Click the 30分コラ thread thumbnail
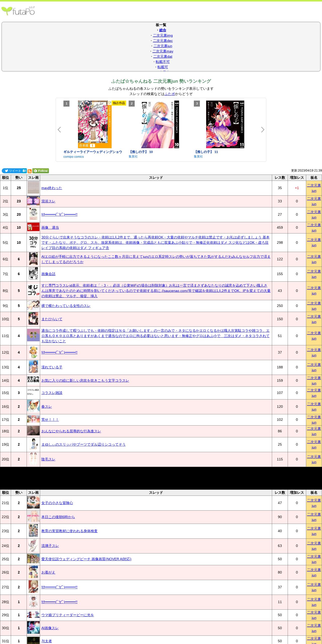The width and height of the screenshot is (322, 644). (x=33, y=243)
